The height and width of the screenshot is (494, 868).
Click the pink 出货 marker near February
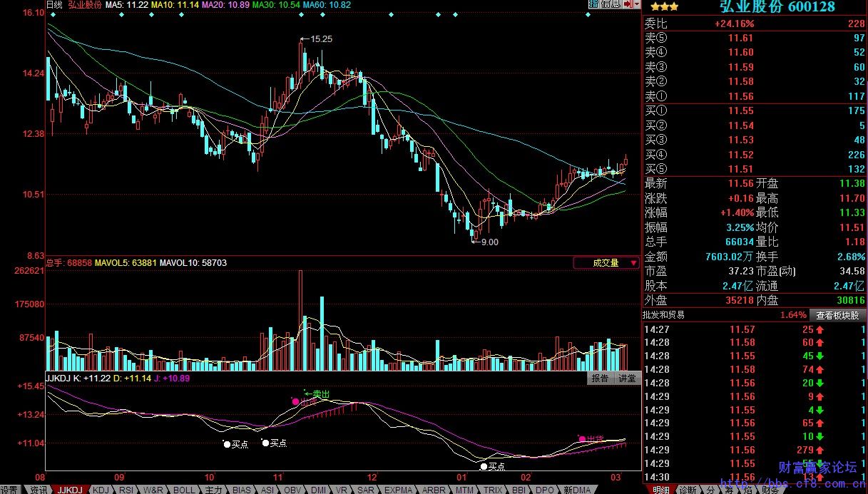pyautogui.click(x=582, y=438)
